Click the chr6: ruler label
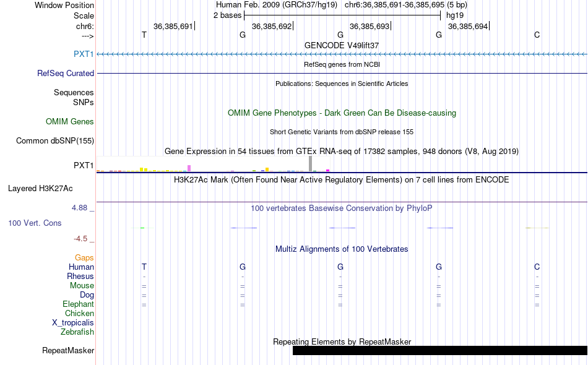The height and width of the screenshot is (365, 588). (85, 26)
